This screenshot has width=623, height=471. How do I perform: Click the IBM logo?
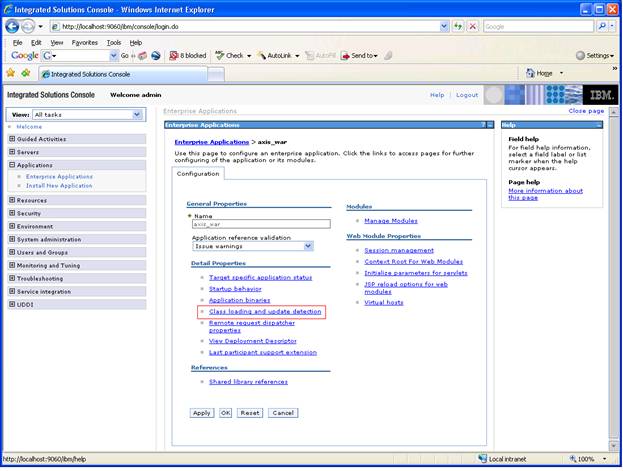point(601,95)
